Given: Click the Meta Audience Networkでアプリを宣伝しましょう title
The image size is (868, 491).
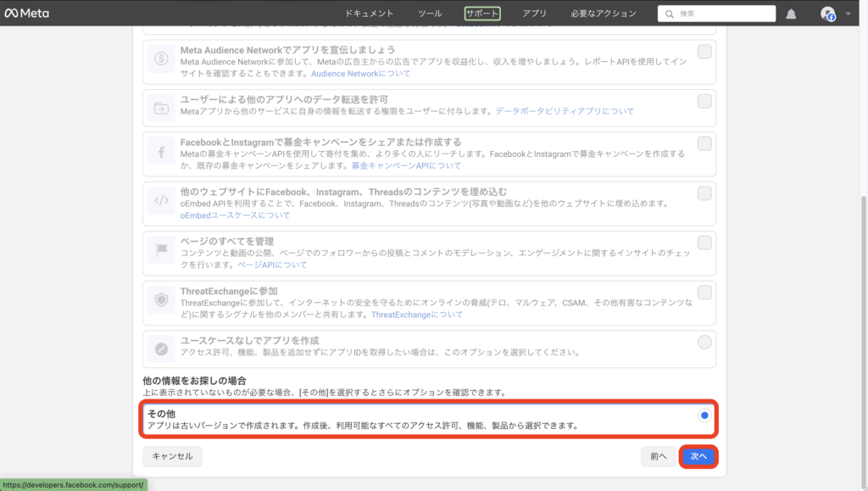Looking at the screenshot, I should [x=288, y=50].
